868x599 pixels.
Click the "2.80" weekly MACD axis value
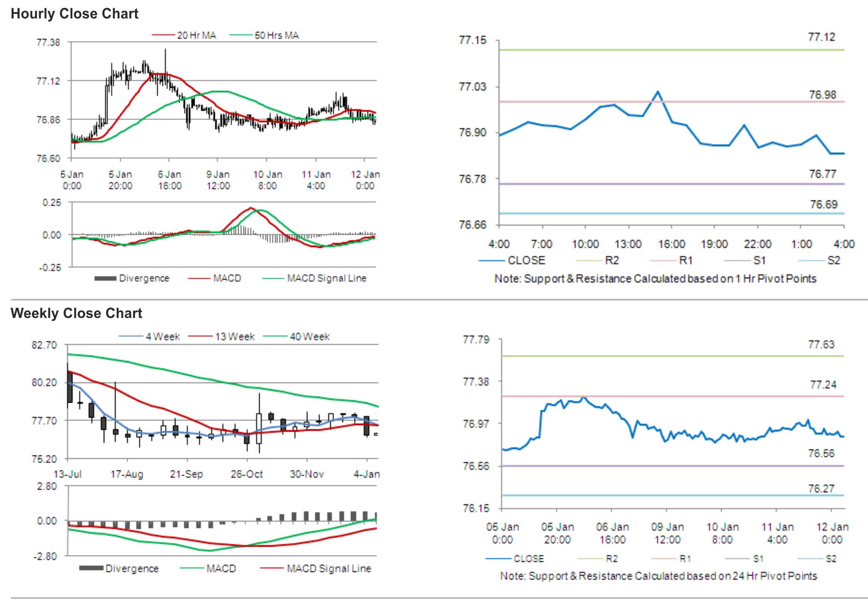[47, 486]
